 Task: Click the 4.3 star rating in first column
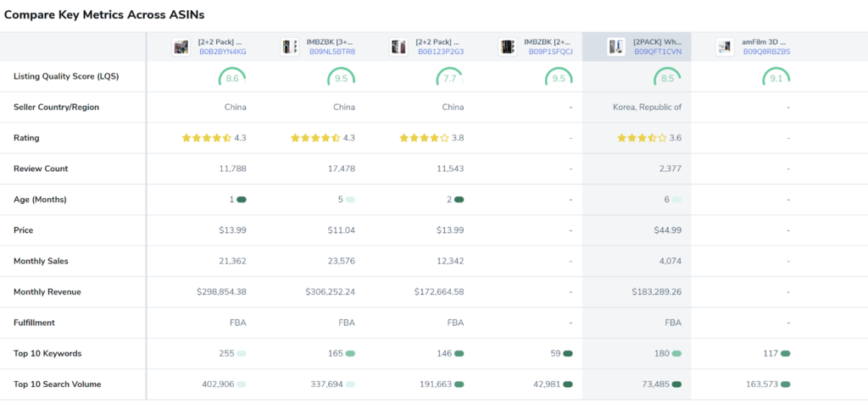[x=206, y=138]
